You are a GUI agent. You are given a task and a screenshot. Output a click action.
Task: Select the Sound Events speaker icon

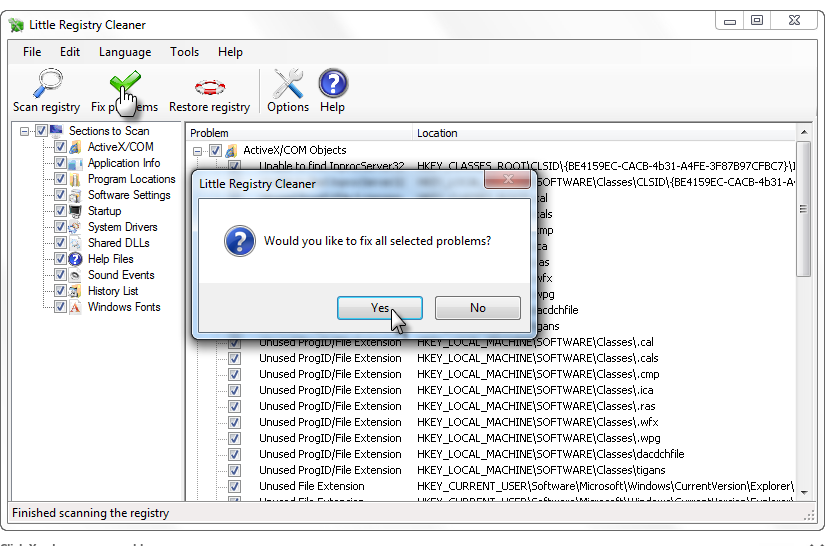[75, 275]
